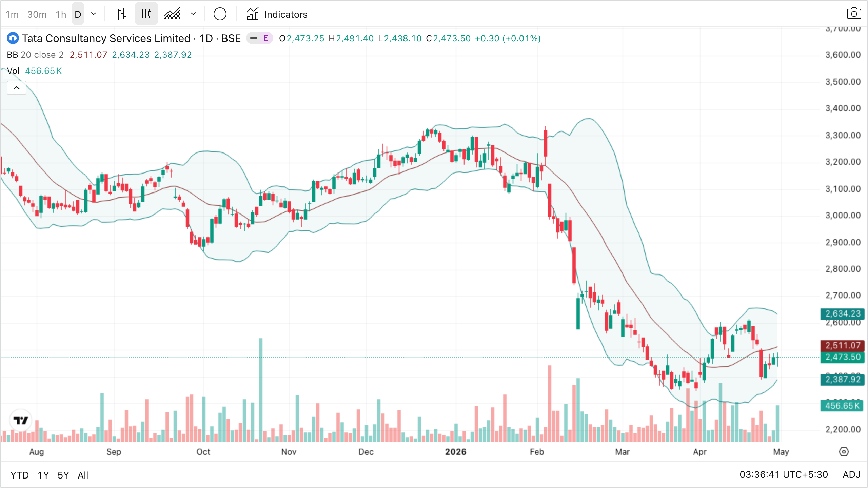Click the 03:36:41 UTC+5:30 timezone clock
868x488 pixels.
click(784, 474)
